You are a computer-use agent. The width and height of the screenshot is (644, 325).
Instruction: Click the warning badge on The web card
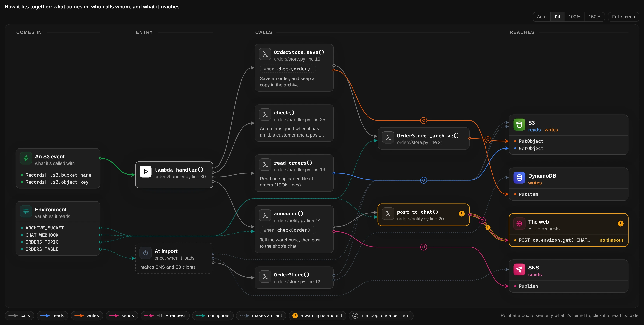[620, 224]
